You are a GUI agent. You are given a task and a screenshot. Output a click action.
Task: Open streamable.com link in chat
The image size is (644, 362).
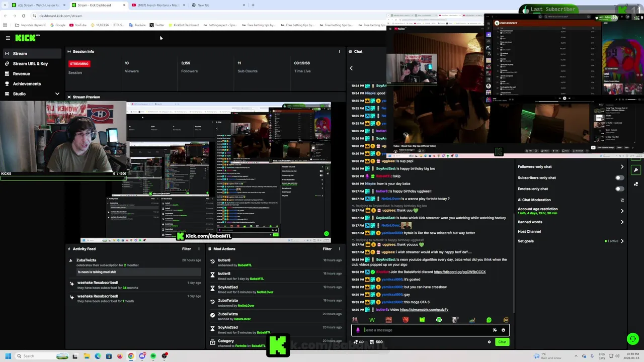pos(424,310)
